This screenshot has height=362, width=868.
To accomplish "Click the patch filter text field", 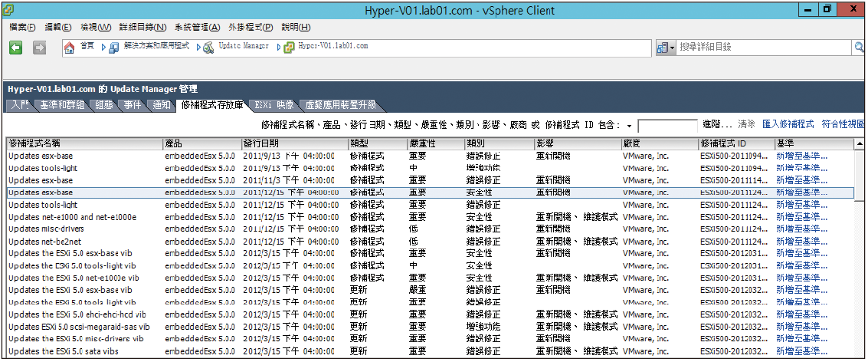I will 667,125.
